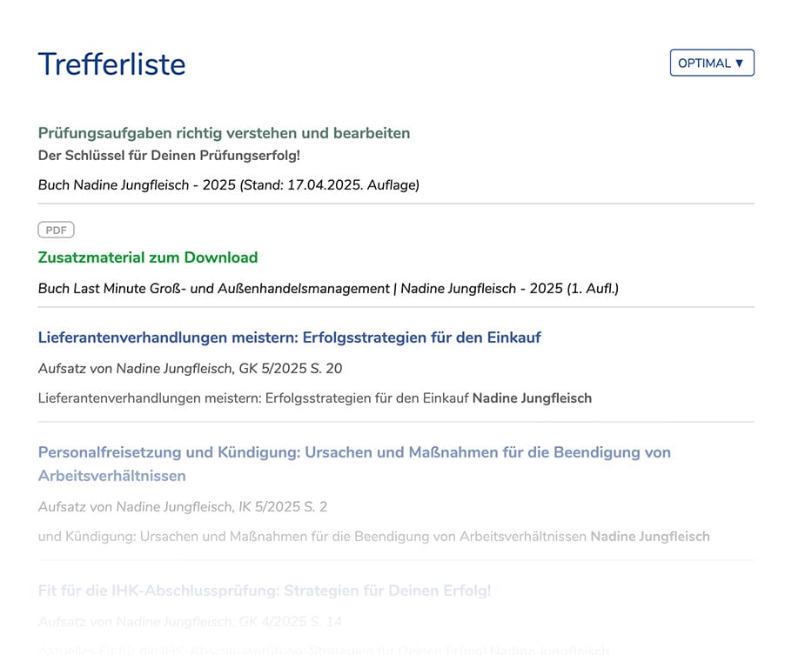Image resolution: width=812 pixels, height=655 pixels.
Task: Click the 'Trefferliste' heading
Action: (x=111, y=64)
